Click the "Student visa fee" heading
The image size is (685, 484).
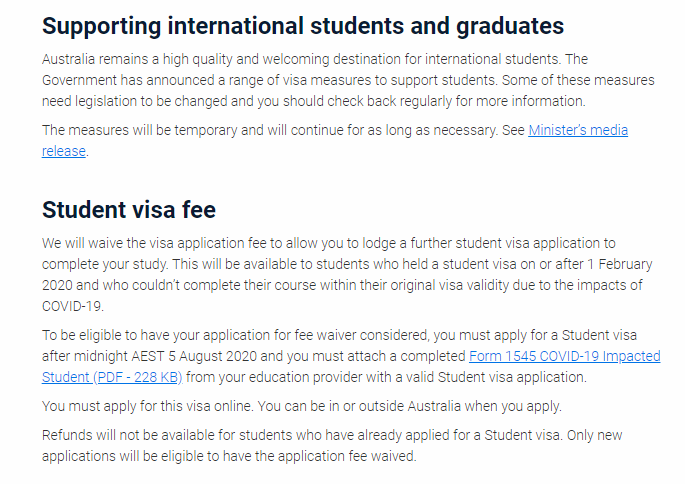(x=129, y=210)
